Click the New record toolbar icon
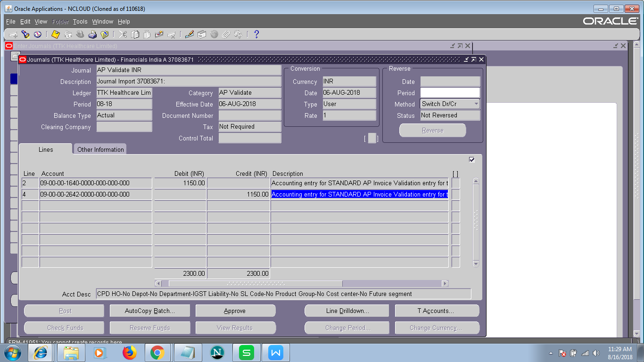 pos(13,34)
